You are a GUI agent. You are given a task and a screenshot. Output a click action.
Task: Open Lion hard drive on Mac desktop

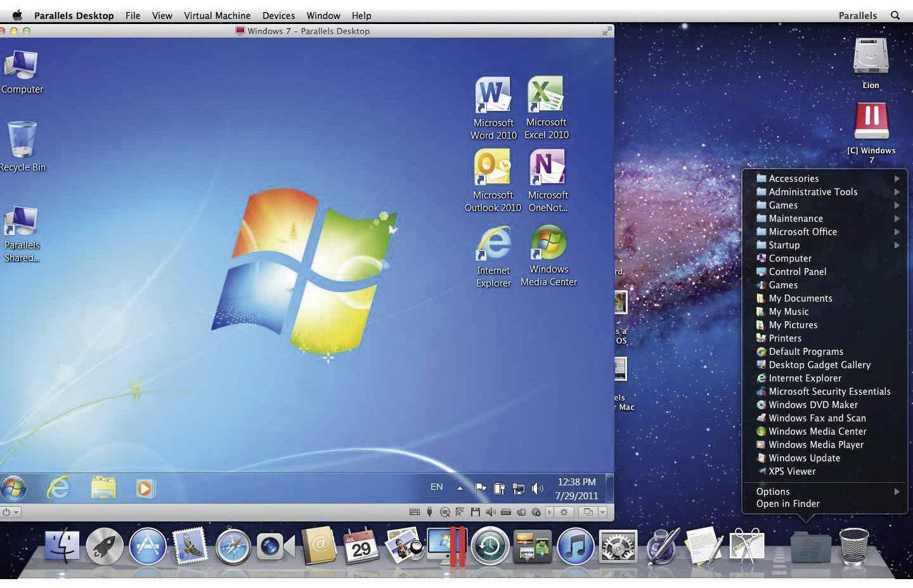[871, 63]
